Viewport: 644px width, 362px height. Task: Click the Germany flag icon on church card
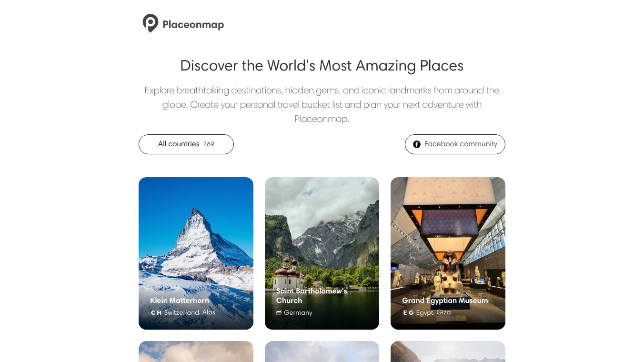point(279,313)
